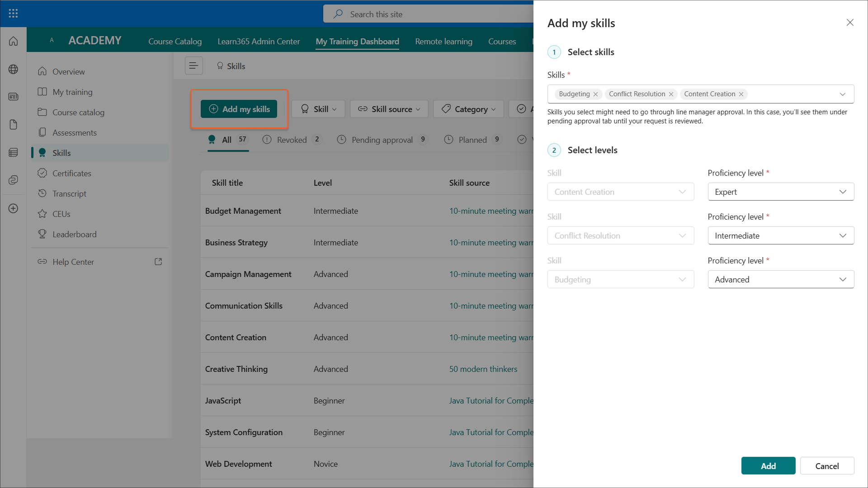Open the Intermediate proficiency level dropdown
868x488 pixels.
pyautogui.click(x=780, y=235)
